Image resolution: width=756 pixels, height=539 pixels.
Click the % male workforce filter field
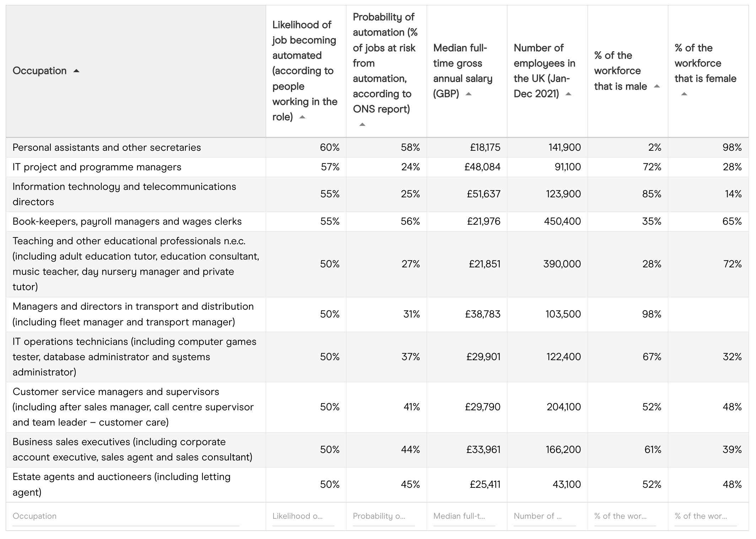coord(625,516)
